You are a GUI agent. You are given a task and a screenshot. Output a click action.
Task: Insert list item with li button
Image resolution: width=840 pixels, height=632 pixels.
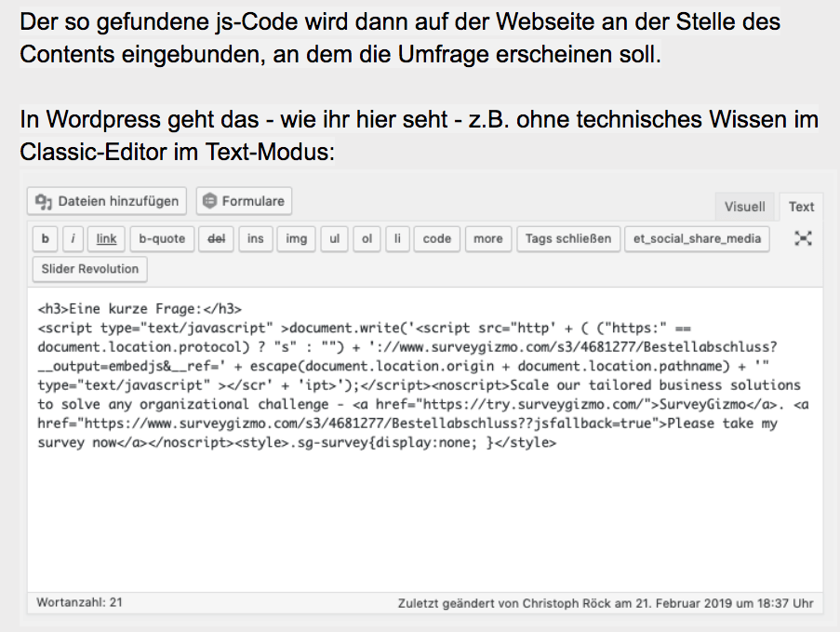[x=396, y=238]
